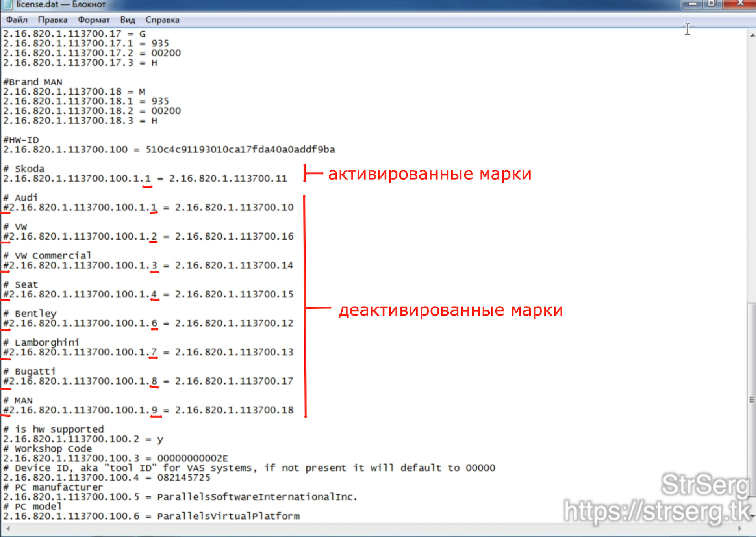Open the Файл menu
The image size is (756, 537).
[17, 20]
